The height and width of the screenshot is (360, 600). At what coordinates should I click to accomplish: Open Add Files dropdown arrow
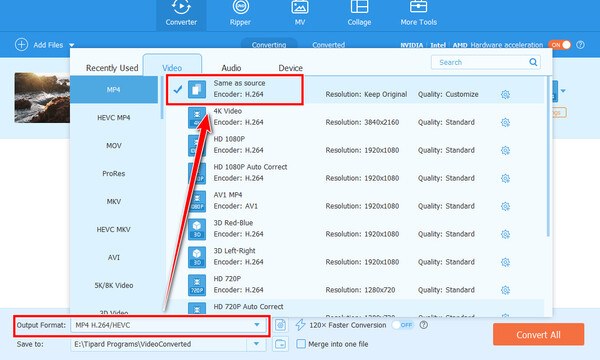pyautogui.click(x=72, y=45)
